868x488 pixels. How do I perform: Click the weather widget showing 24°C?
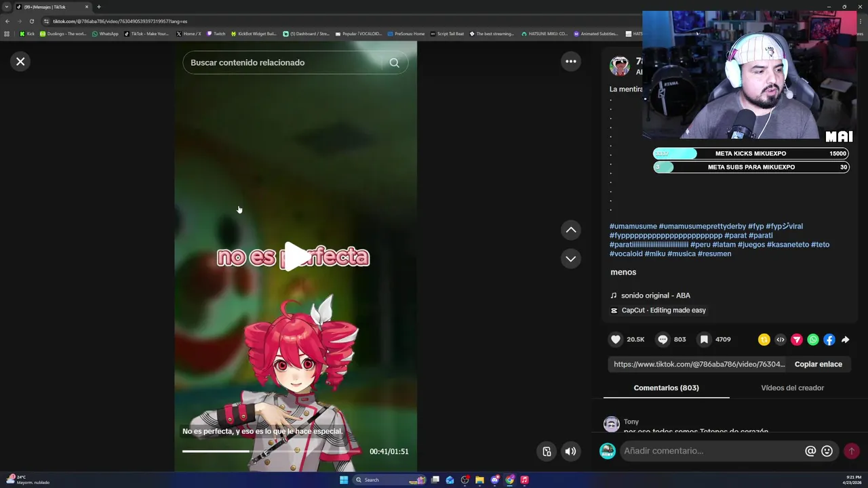click(27, 480)
